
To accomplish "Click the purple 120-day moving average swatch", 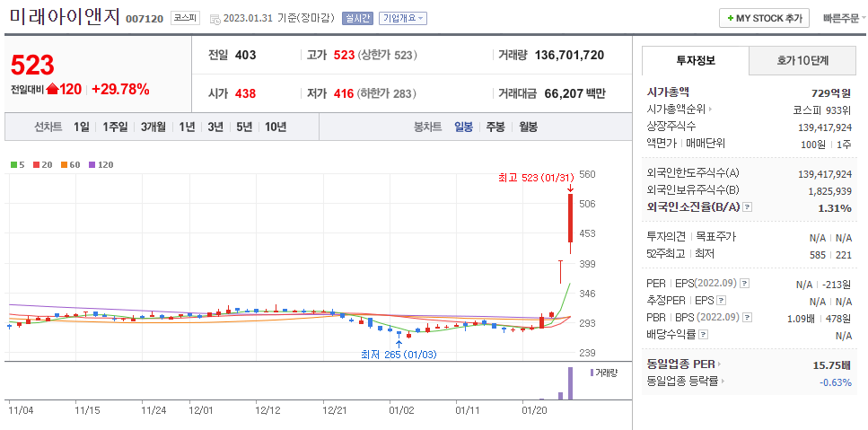I will 92,165.
